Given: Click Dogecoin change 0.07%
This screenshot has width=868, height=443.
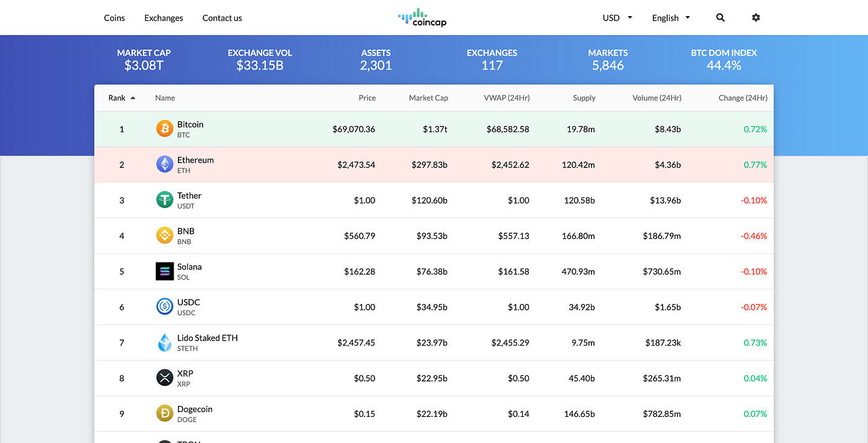Looking at the screenshot, I should 755,414.
